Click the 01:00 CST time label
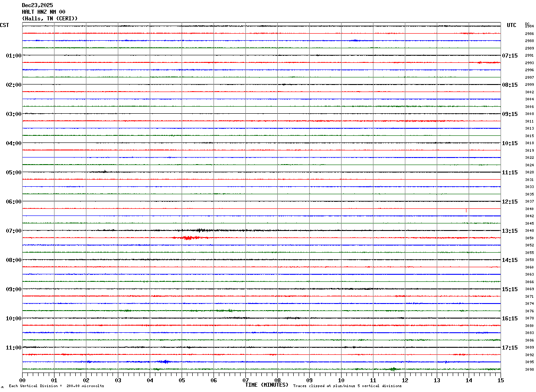The image size is (536, 392). point(13,56)
